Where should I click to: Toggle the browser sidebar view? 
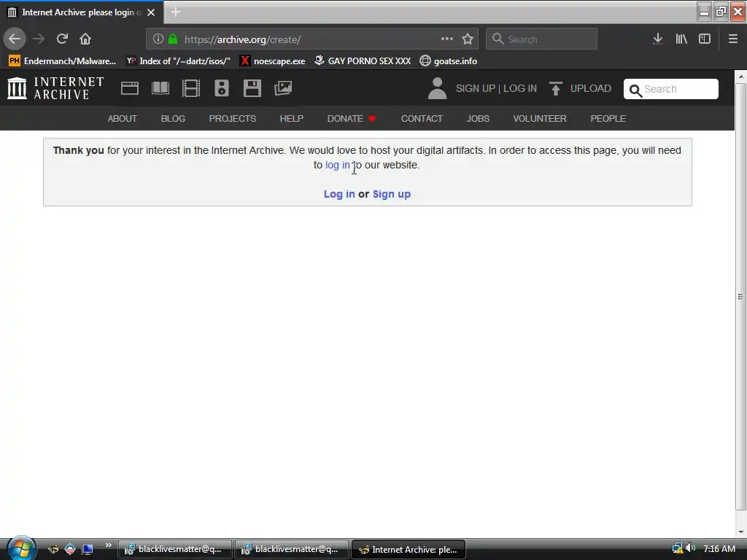[x=705, y=39]
